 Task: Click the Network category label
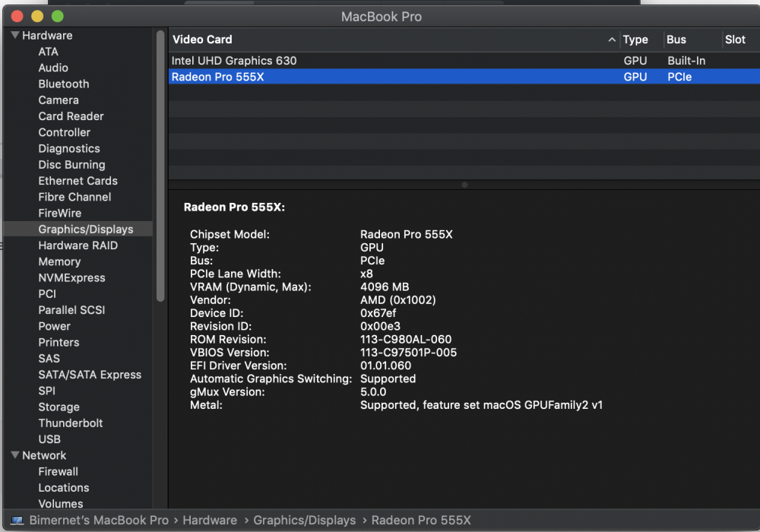tap(44, 455)
